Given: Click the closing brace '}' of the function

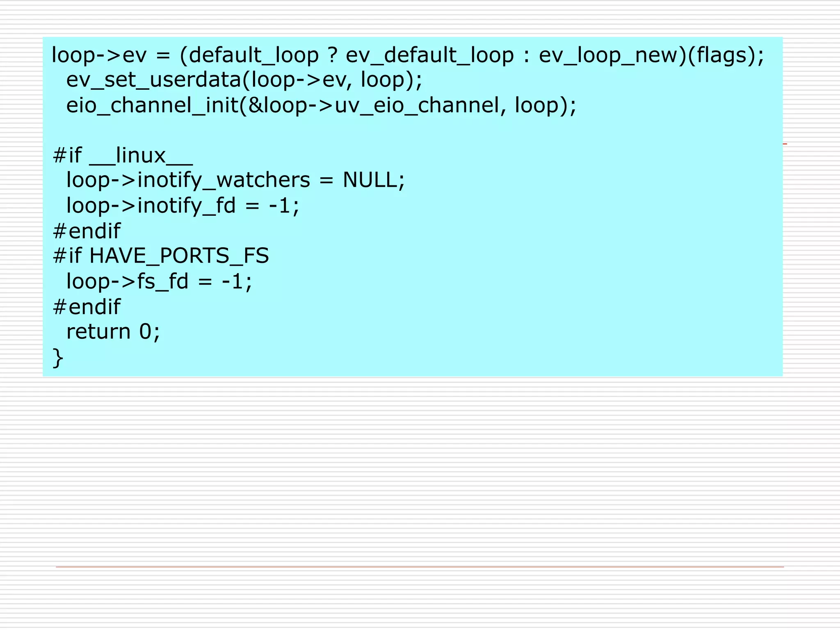Looking at the screenshot, I should tap(58, 358).
